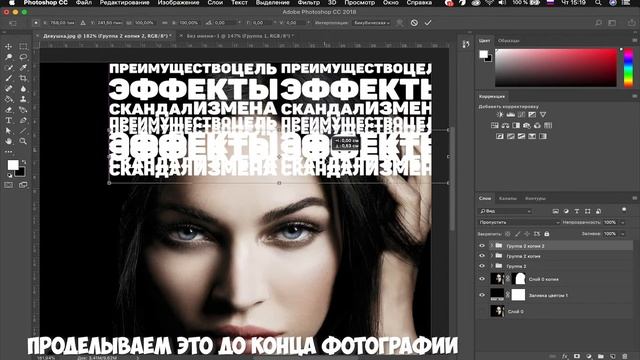Select the Path Selection arrow tool
This screenshot has width=640, height=360.
(9, 131)
